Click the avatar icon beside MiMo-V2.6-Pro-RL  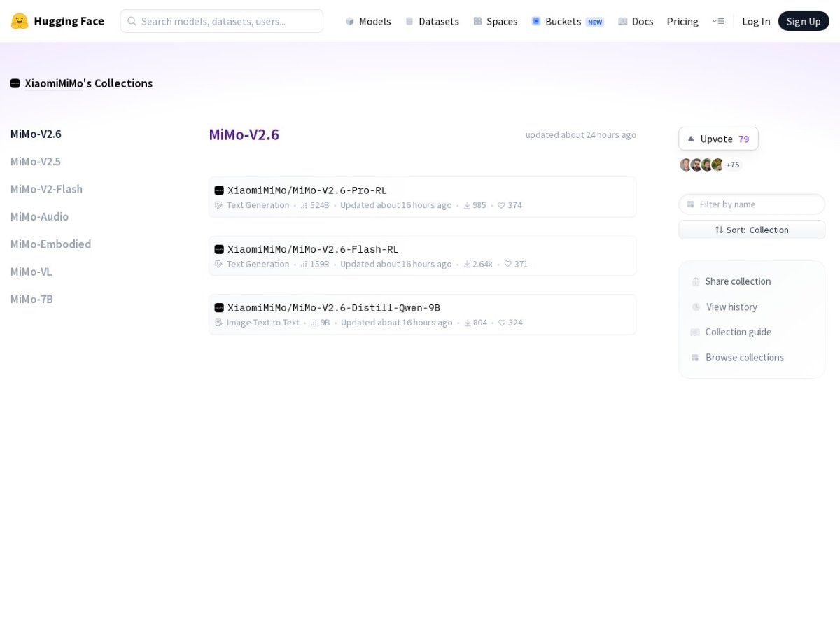click(x=219, y=190)
